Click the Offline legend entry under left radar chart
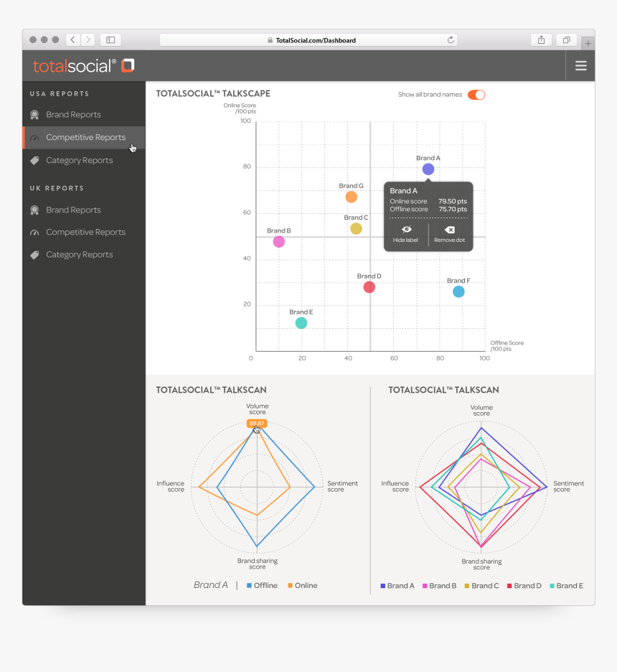This screenshot has height=672, width=617. 262,585
